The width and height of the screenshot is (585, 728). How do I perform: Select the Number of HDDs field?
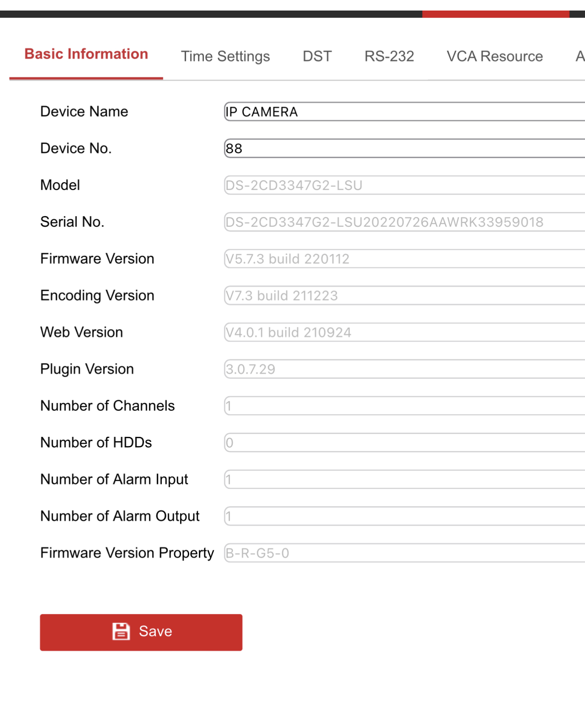click(403, 443)
